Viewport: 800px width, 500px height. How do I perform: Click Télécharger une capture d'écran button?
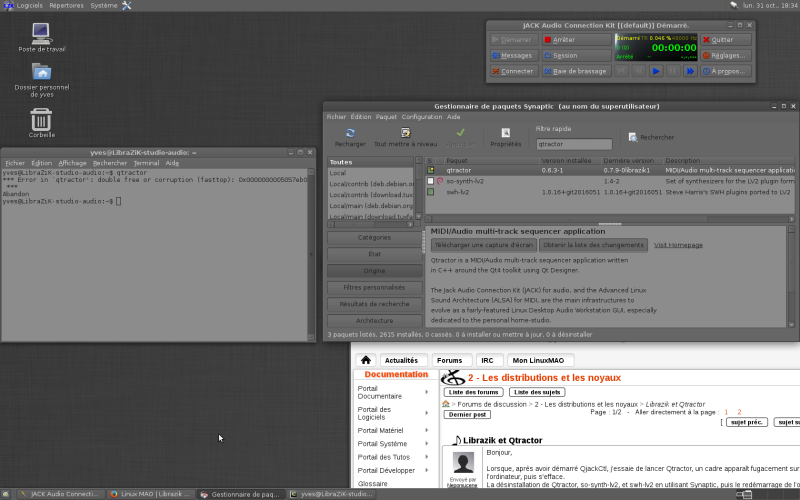click(x=484, y=245)
